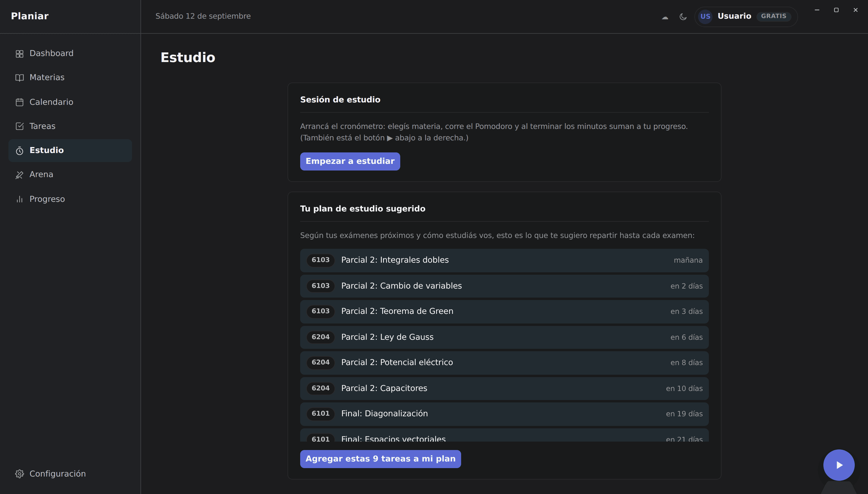Click the 'en 10 días' due label
The width and height of the screenshot is (868, 494).
684,389
